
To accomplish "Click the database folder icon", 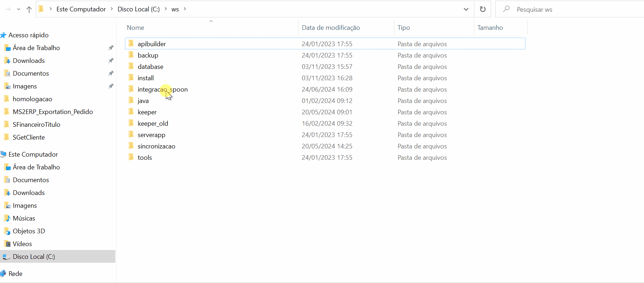I will [x=131, y=66].
